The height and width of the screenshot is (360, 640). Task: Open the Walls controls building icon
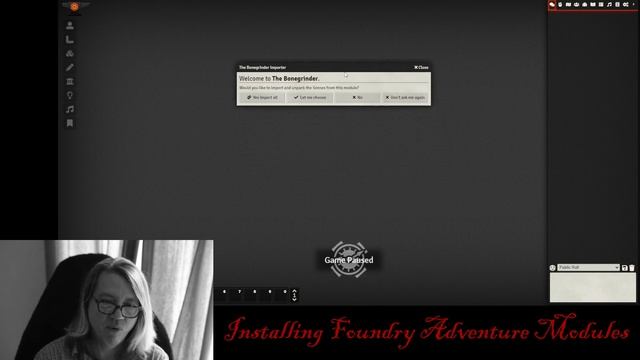click(x=70, y=81)
